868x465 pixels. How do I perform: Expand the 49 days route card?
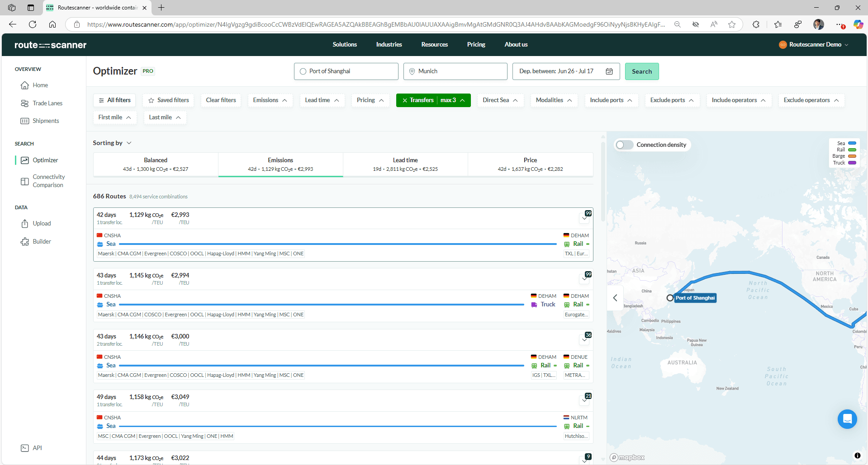[585, 400]
